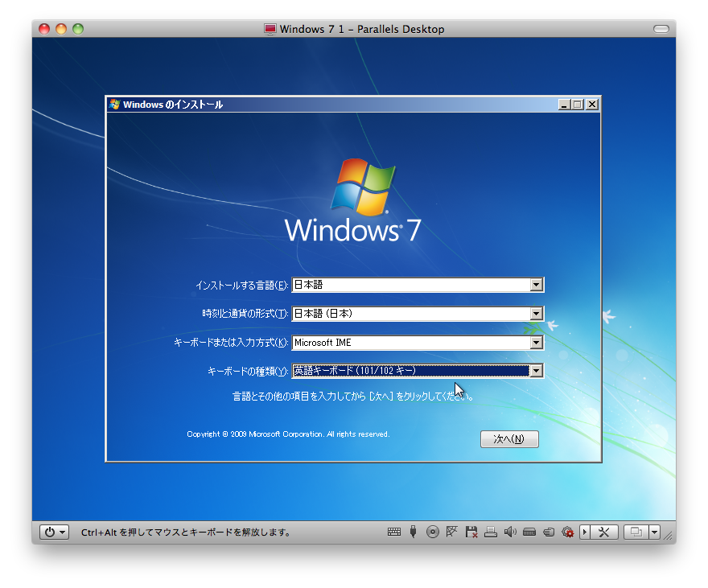Open the keyboard type (キーボードの種類) dropdown
708x588 pixels.
[536, 371]
